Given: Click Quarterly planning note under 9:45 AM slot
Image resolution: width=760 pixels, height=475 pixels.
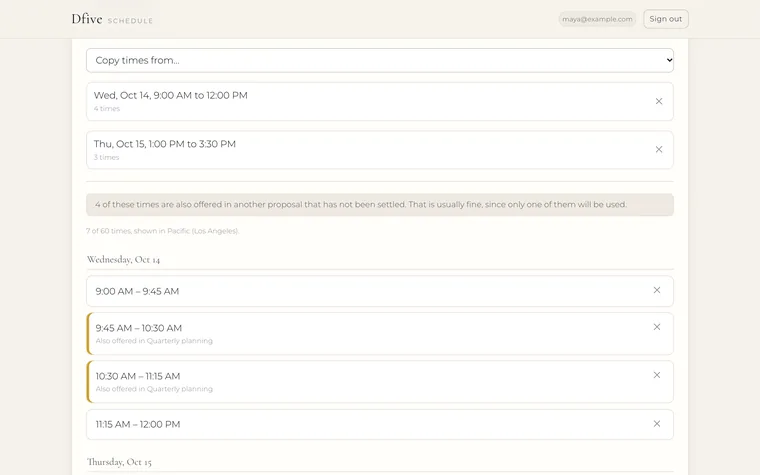Looking at the screenshot, I should coord(154,341).
